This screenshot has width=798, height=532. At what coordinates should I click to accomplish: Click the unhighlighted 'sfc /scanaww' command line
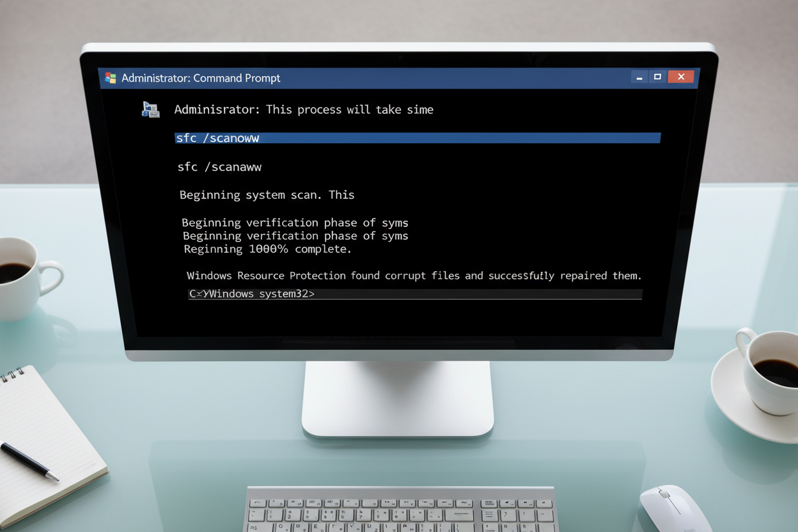pos(219,167)
